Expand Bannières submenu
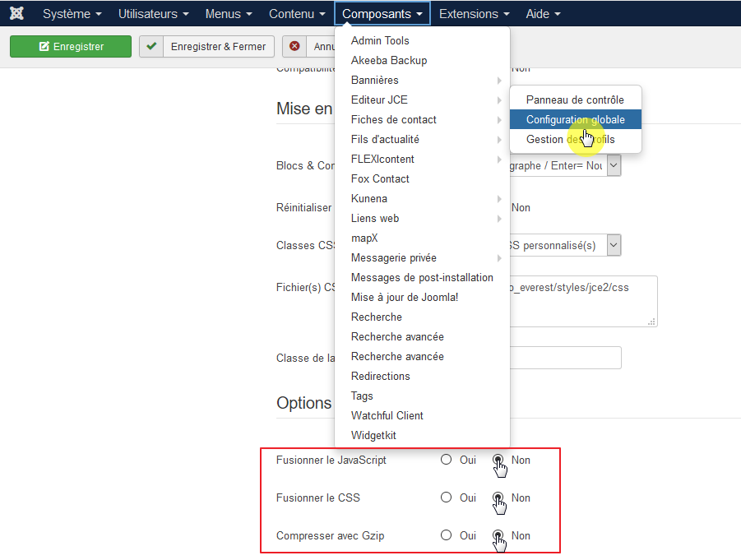This screenshot has width=741, height=560. point(422,81)
